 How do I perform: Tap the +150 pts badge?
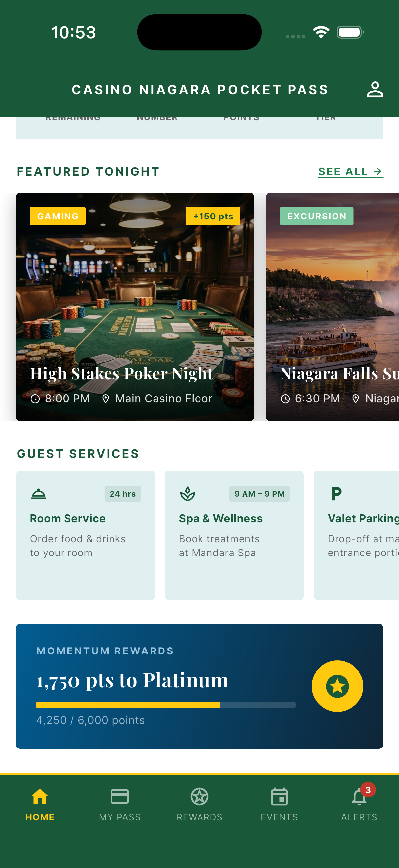(213, 216)
